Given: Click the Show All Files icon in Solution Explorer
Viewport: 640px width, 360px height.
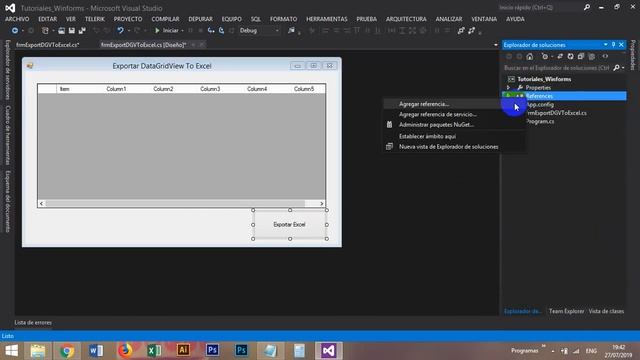Looking at the screenshot, I should [591, 56].
